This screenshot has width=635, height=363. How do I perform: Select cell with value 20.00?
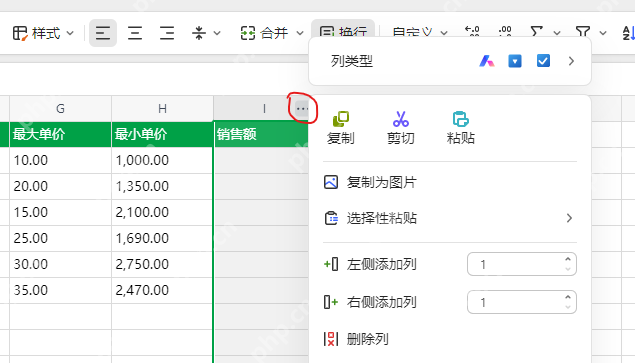pyautogui.click(x=60, y=186)
